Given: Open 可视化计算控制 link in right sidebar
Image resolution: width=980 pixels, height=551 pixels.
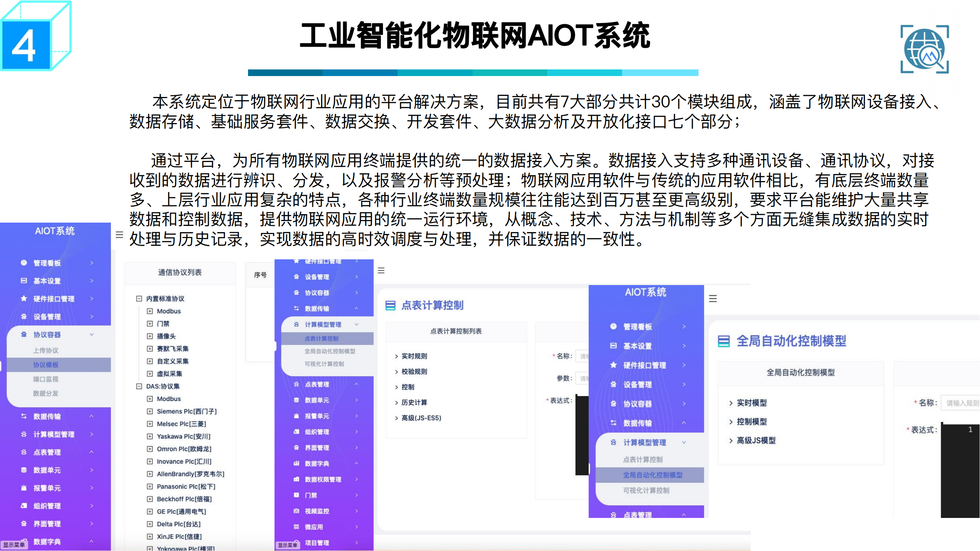Looking at the screenshot, I should tap(646, 490).
